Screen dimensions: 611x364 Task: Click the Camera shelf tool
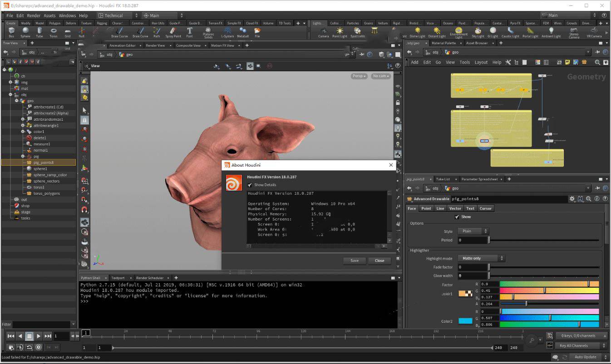(x=323, y=32)
